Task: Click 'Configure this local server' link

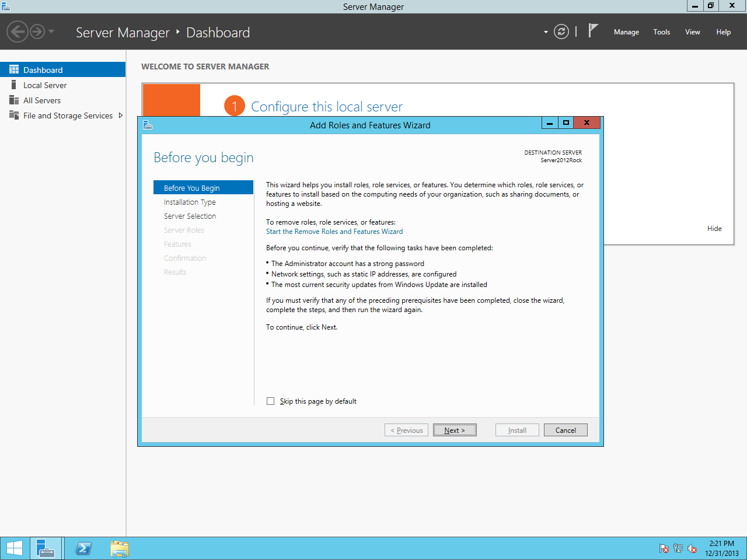Action: [x=326, y=107]
